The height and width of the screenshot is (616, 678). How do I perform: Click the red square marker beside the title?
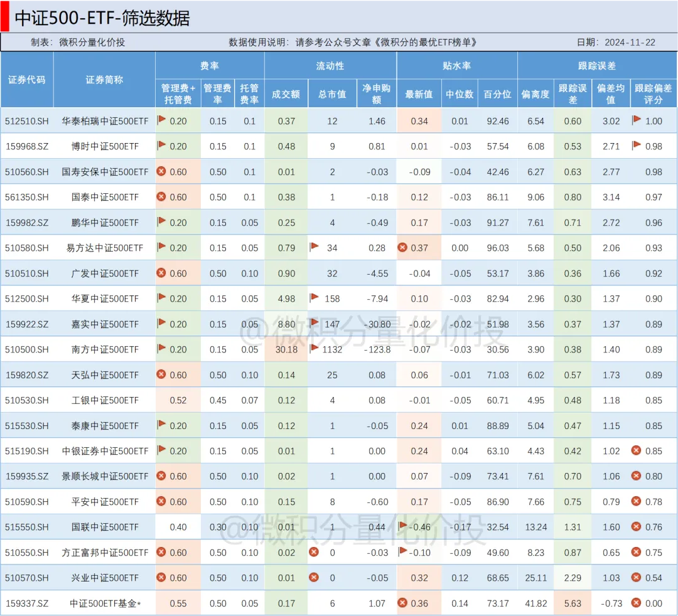pos(4,16)
